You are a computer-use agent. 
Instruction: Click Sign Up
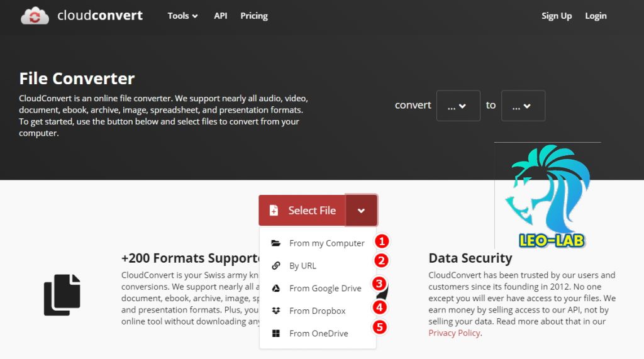(x=557, y=16)
